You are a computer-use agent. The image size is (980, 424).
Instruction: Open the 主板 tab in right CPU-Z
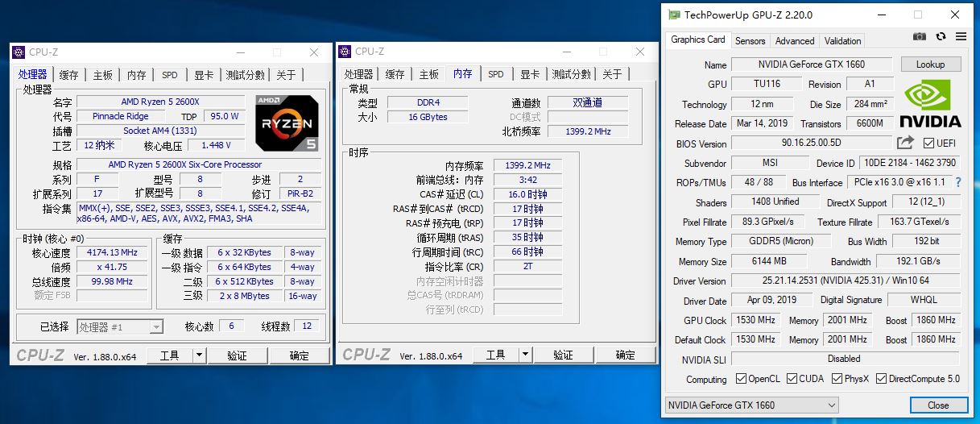tap(428, 74)
